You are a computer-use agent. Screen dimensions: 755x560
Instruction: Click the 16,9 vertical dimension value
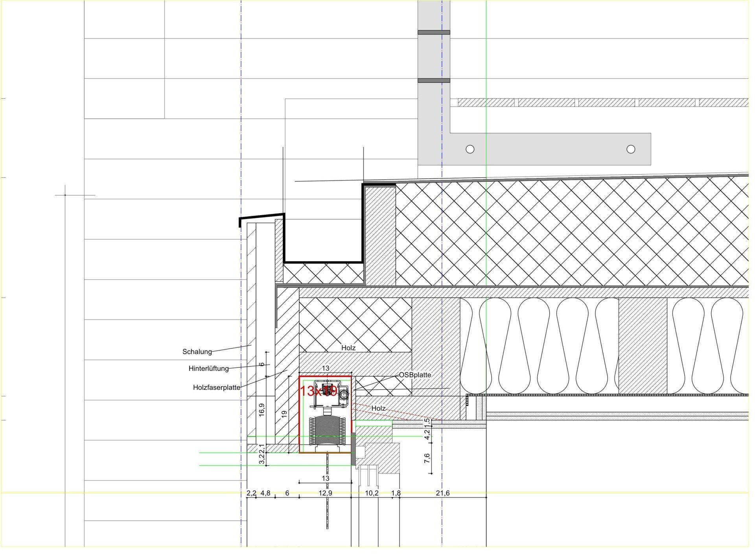coord(262,410)
